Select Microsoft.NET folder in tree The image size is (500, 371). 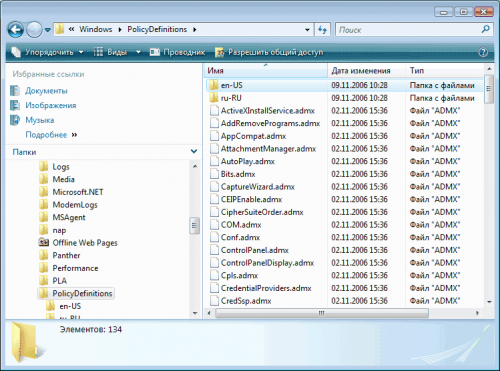point(78,192)
